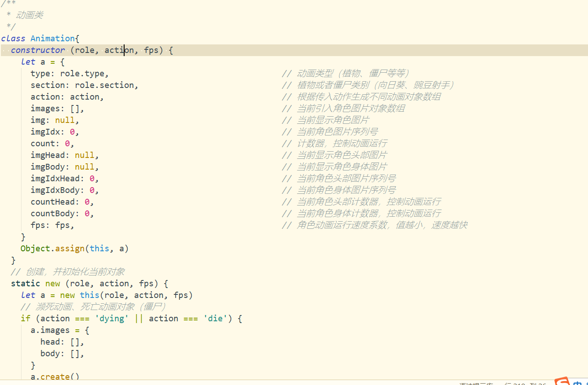Click the 'fps: fps,' property line

[52, 225]
